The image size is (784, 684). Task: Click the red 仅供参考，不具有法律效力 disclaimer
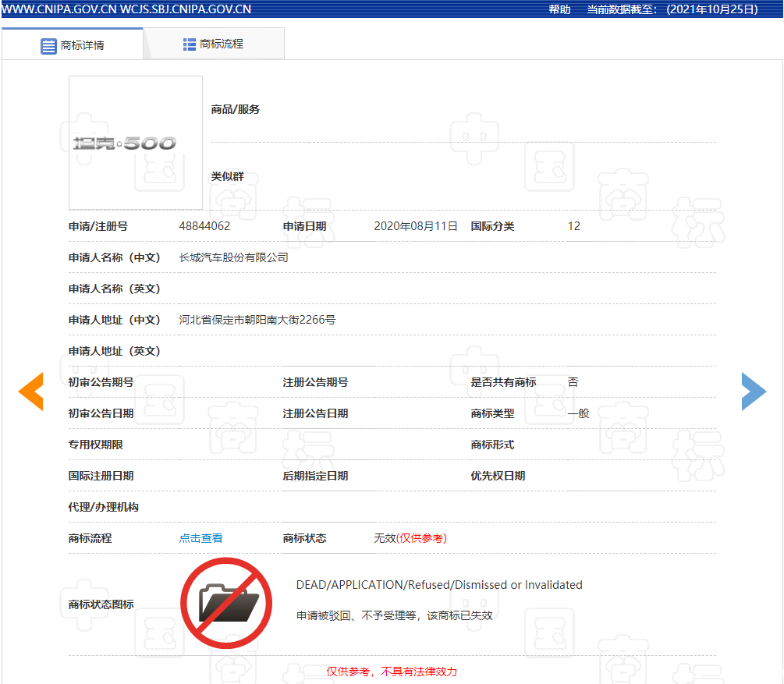392,672
